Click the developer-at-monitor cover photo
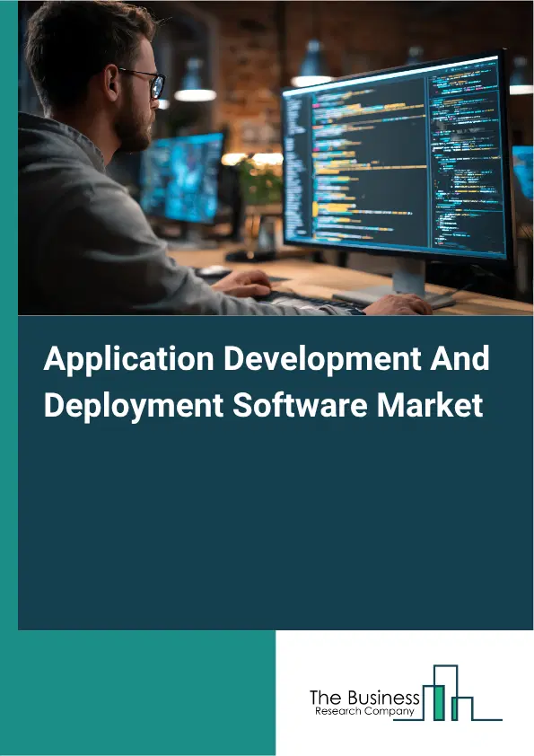 tap(276, 158)
